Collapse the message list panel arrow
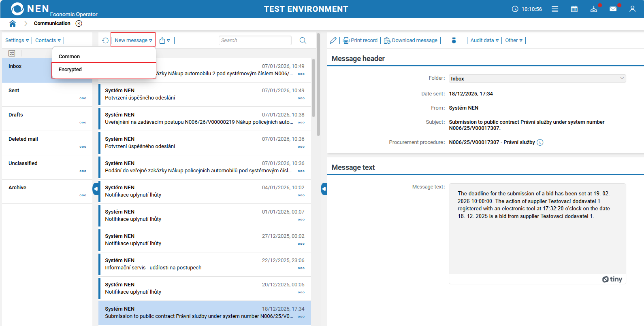The height and width of the screenshot is (326, 644). [x=324, y=189]
